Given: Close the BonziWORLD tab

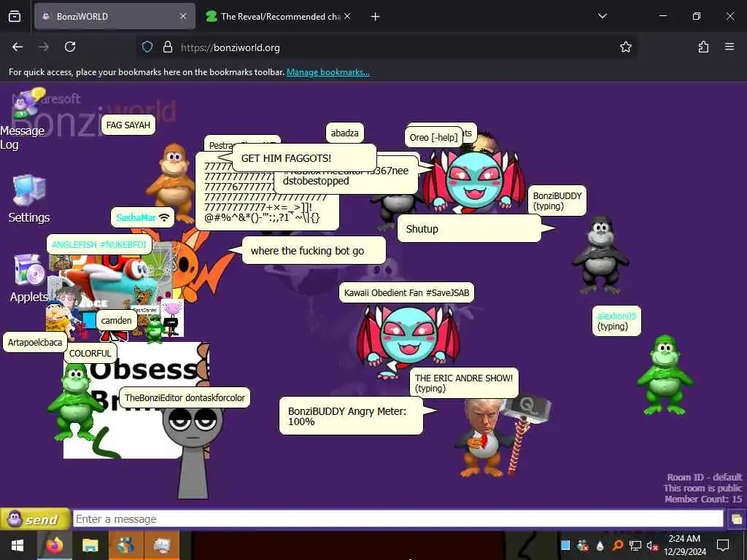Looking at the screenshot, I should (183, 16).
